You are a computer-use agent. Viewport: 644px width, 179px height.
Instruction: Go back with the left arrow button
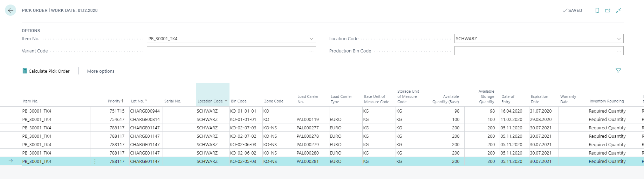(11, 10)
